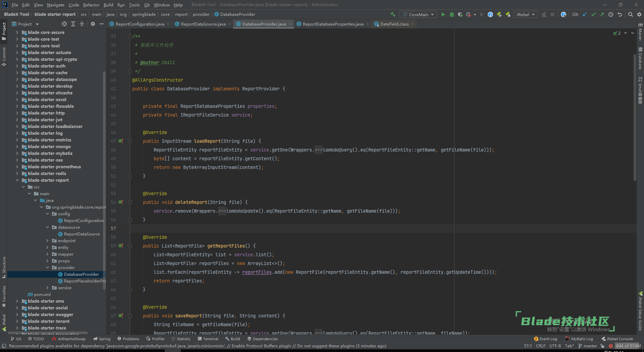This screenshot has width=644, height=352.
Task: Start debugging with the bug icon
Action: click(451, 14)
